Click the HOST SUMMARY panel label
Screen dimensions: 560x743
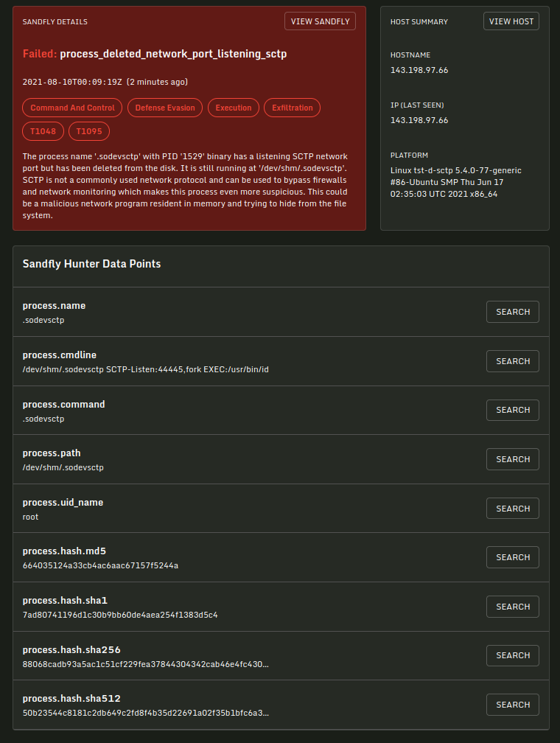[419, 22]
